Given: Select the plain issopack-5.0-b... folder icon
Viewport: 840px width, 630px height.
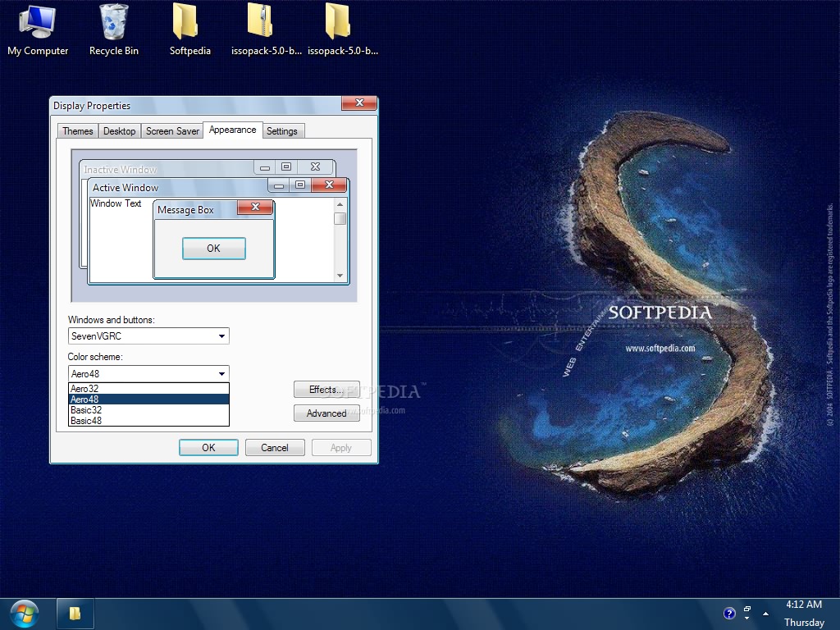Looking at the screenshot, I should pyautogui.click(x=343, y=30).
